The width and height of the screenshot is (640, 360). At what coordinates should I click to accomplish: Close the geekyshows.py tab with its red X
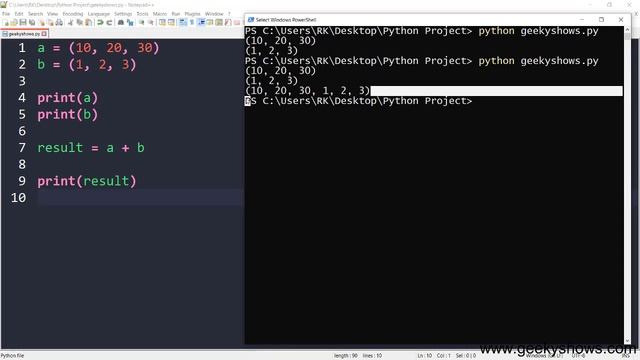(44, 34)
